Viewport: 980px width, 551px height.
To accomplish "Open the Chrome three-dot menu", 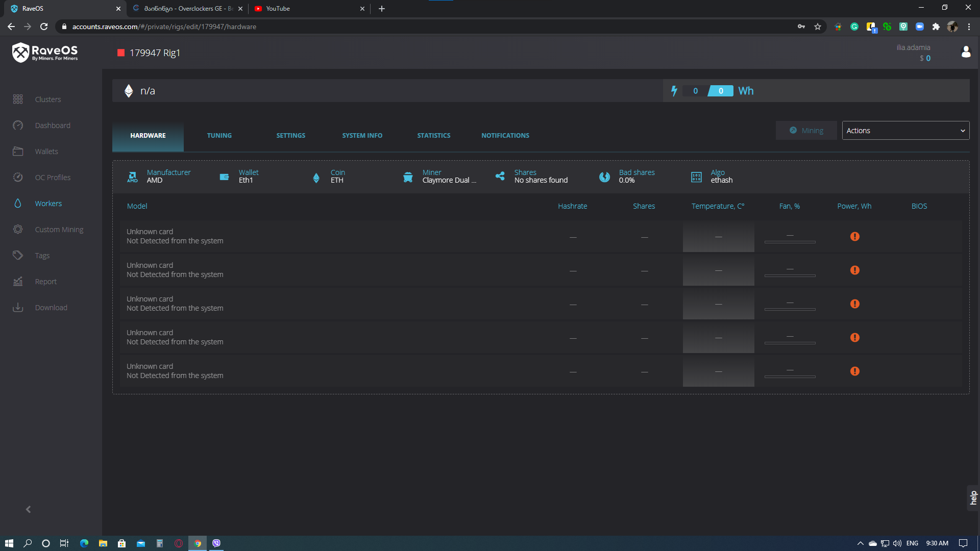I will click(x=969, y=27).
